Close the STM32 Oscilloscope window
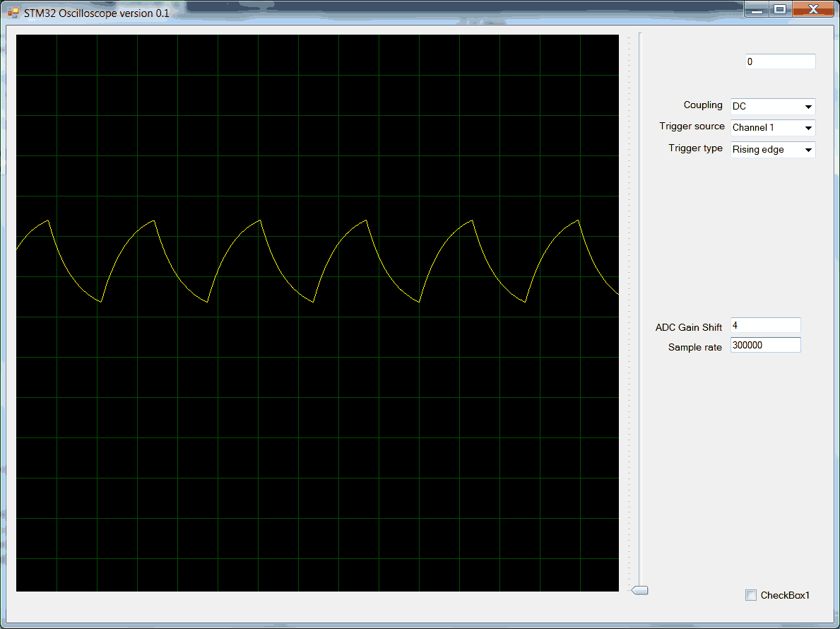840x629 pixels. (x=812, y=10)
